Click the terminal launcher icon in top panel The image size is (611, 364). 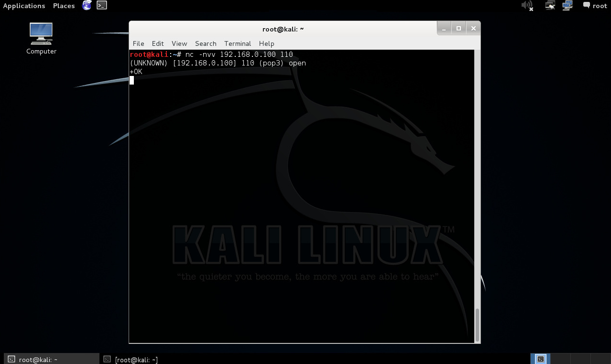101,6
